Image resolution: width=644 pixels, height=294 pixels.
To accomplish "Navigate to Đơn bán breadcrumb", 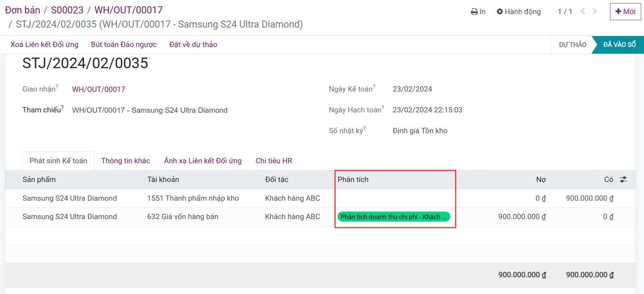I will 22,10.
